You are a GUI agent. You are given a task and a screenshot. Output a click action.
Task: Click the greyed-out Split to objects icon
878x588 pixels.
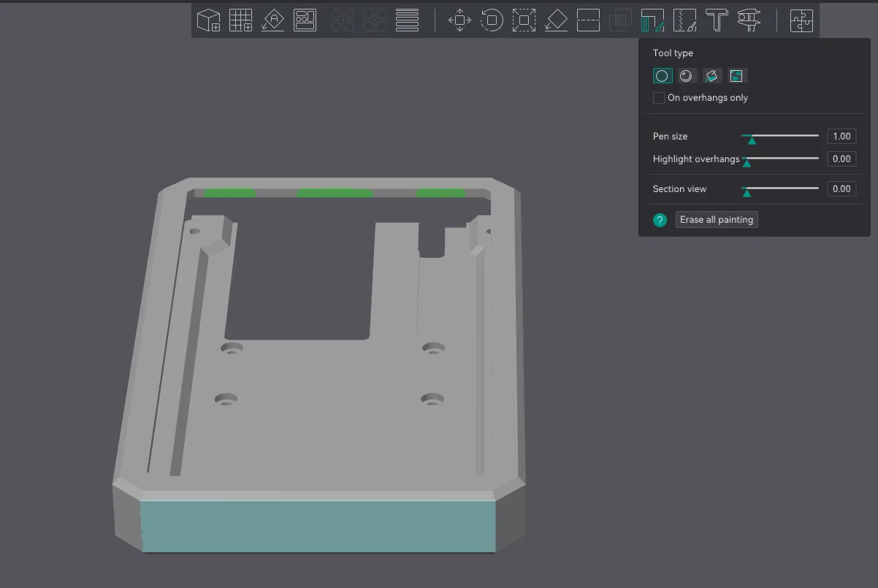pos(343,20)
